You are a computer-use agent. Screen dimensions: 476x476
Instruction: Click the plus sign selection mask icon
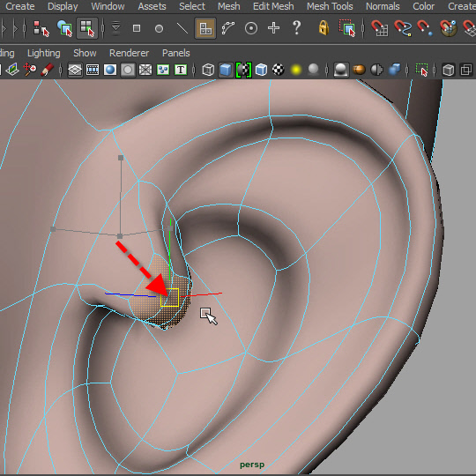274,28
